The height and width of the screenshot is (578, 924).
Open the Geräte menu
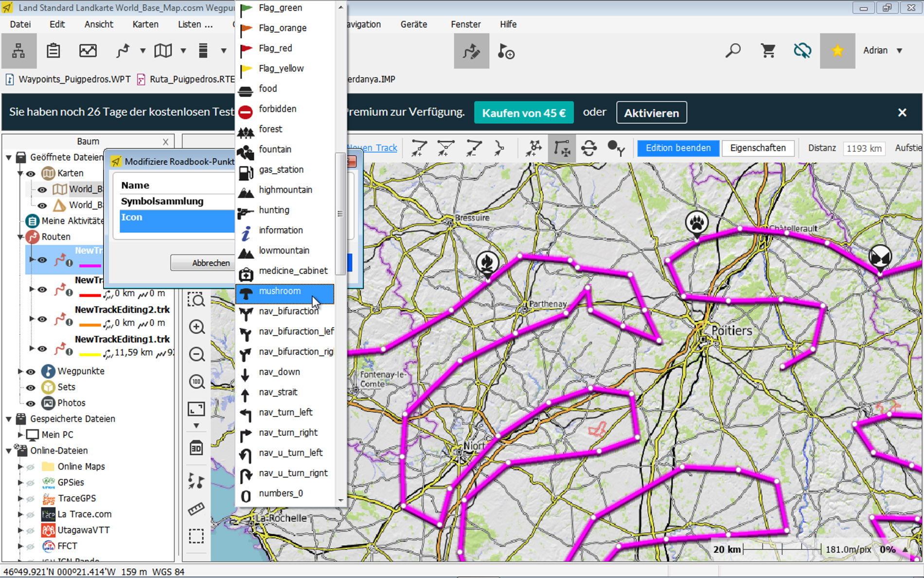413,24
